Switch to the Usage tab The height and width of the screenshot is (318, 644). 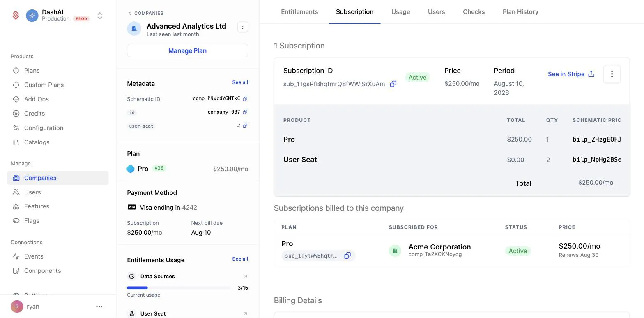pyautogui.click(x=400, y=12)
